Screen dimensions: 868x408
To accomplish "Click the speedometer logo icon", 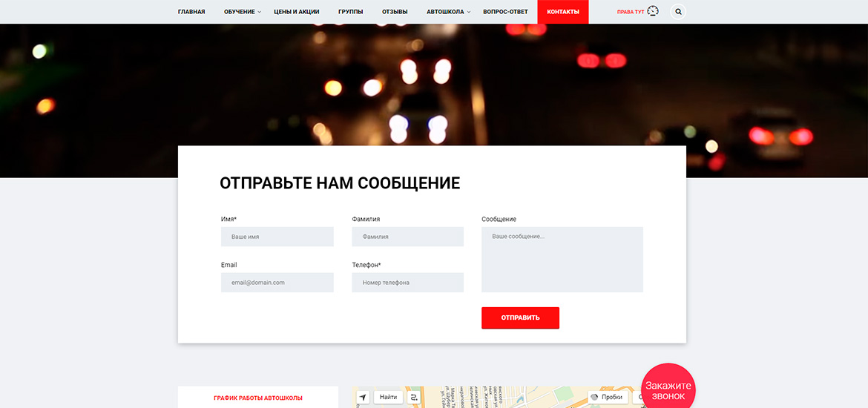I will click(x=653, y=11).
